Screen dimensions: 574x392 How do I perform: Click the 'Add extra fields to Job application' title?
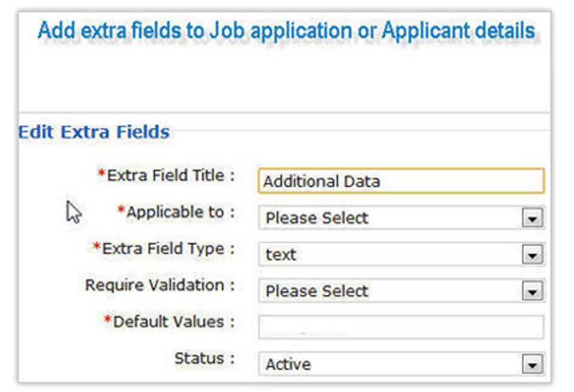tap(286, 31)
